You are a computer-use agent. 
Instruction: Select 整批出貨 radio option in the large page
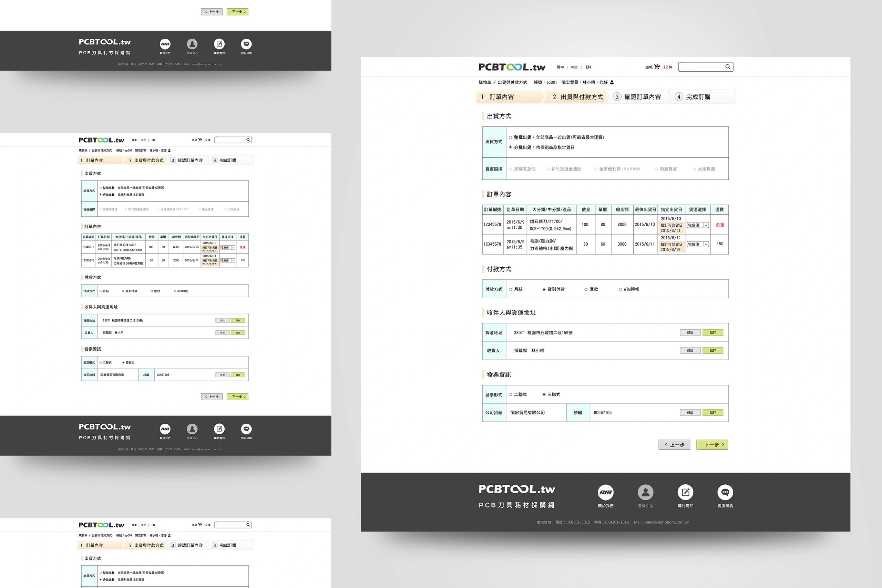point(511,138)
